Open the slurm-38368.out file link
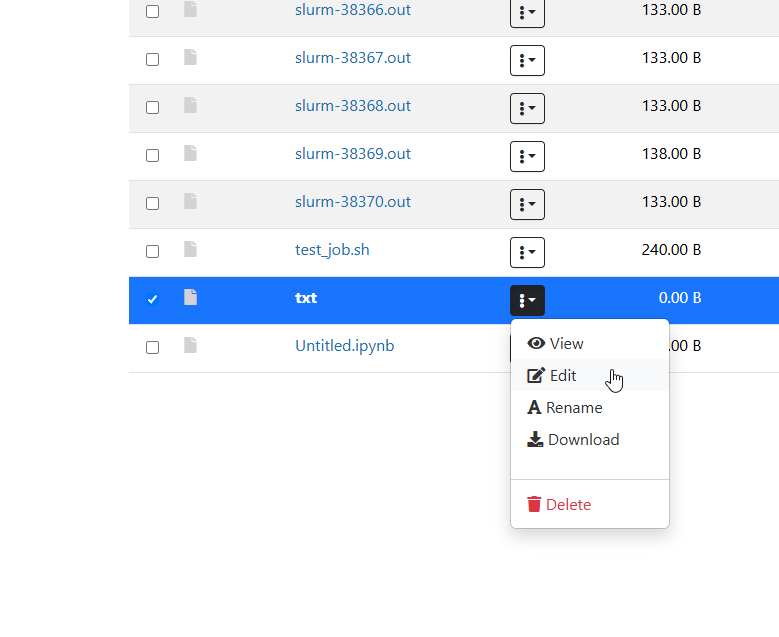779x637 pixels. tap(353, 106)
